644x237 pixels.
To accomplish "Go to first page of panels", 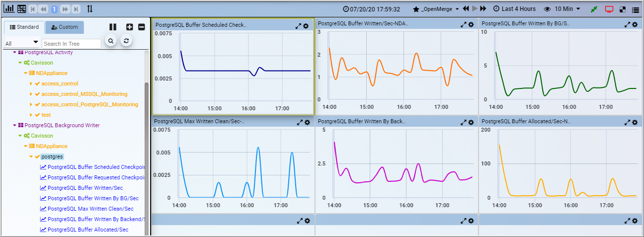I will coord(32,9).
